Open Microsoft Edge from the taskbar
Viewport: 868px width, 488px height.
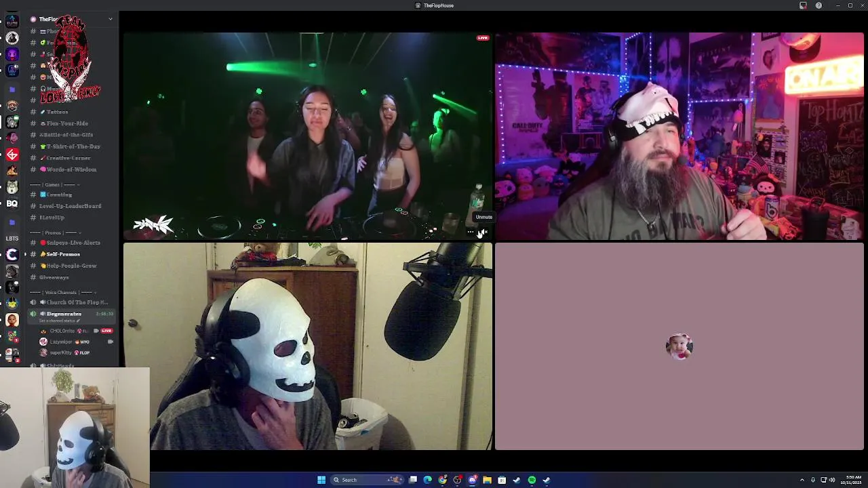(x=427, y=480)
